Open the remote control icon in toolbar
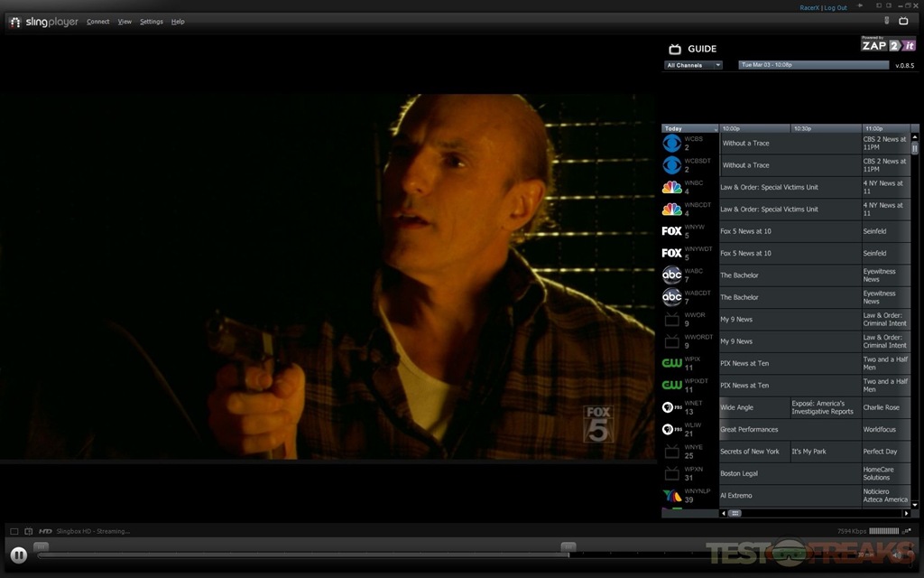 886,21
